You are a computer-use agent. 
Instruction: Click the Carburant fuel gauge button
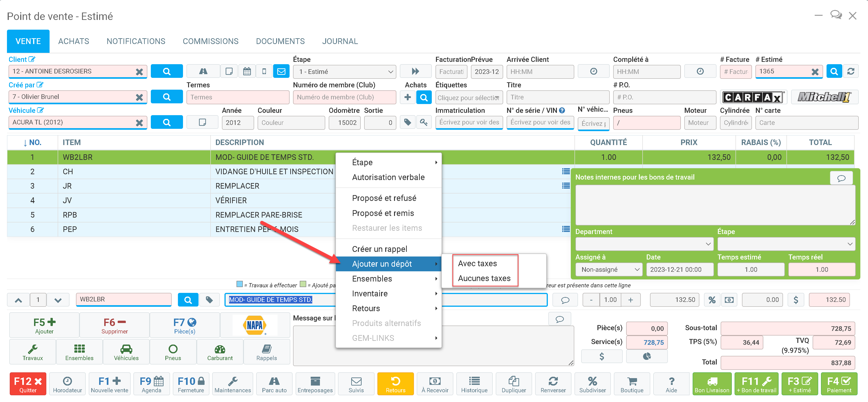coord(220,352)
